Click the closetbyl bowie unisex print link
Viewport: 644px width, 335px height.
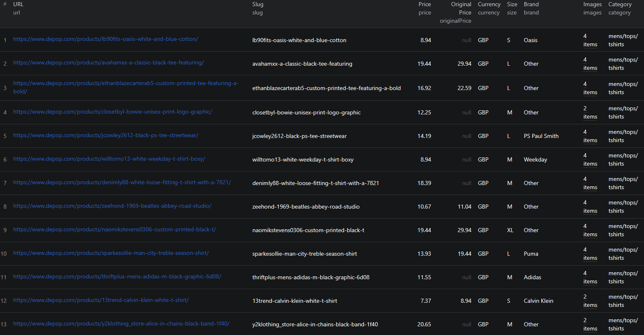[x=112, y=112]
